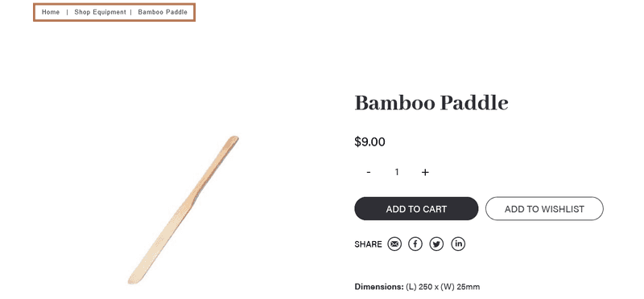This screenshot has height=299, width=644.
Task: Share on Facebook icon
Action: (x=415, y=244)
